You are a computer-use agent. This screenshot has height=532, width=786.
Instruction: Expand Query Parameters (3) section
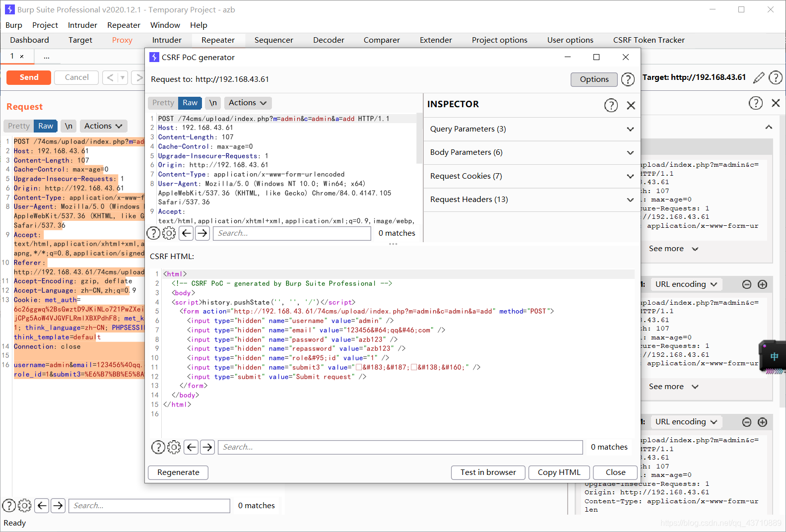[x=532, y=129]
